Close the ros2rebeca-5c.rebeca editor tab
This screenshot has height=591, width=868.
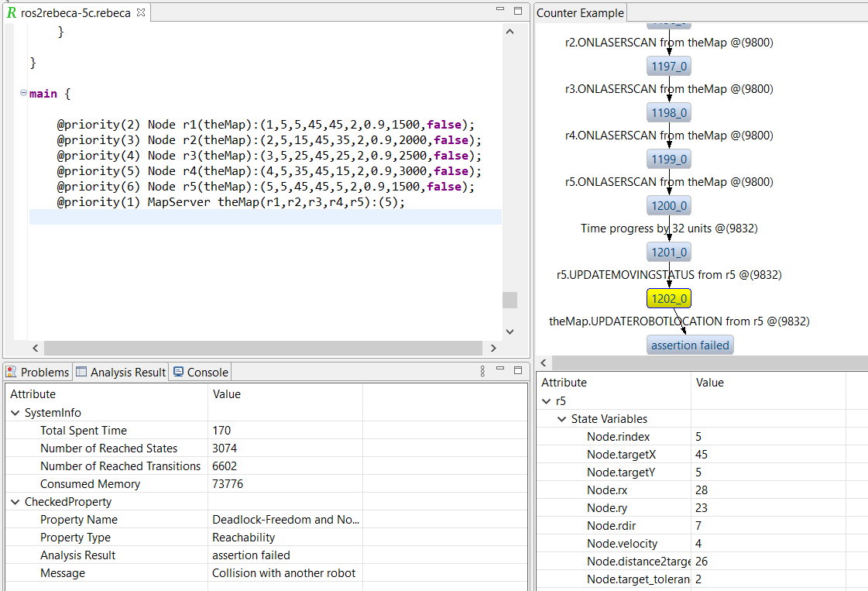pos(140,13)
